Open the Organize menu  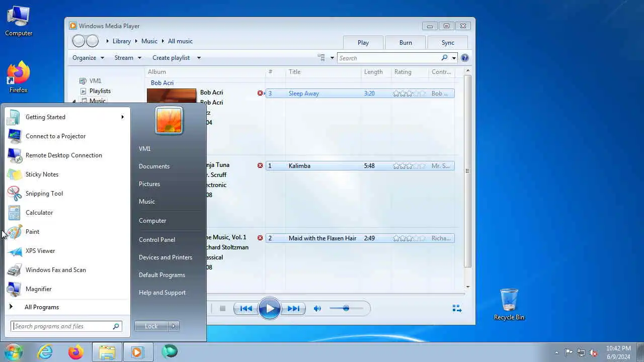(88, 58)
